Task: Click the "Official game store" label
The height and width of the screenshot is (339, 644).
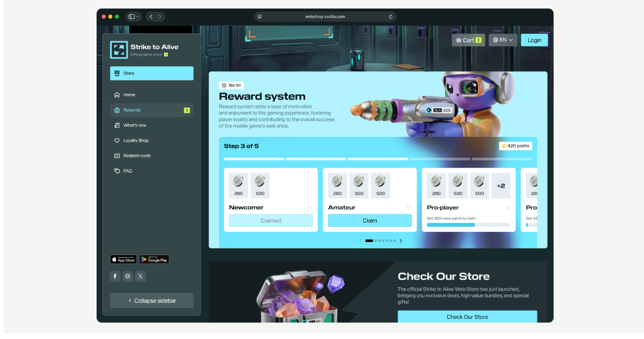Action: [x=146, y=55]
